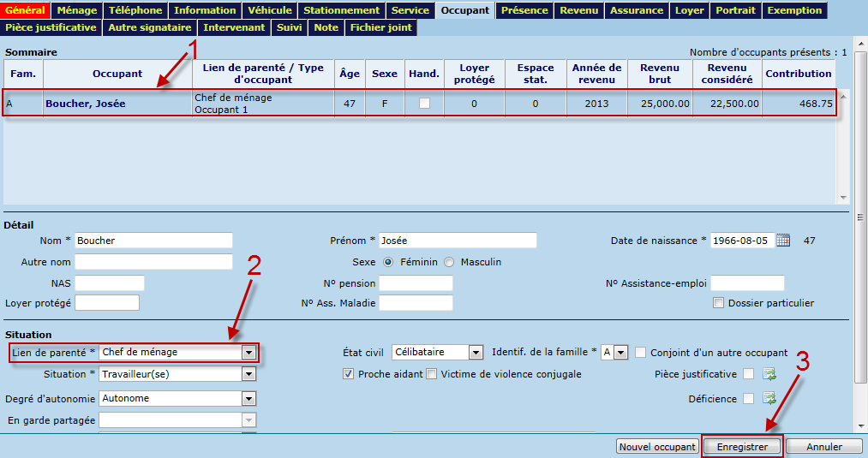Uncheck the Proche aidant checkbox

(x=348, y=374)
